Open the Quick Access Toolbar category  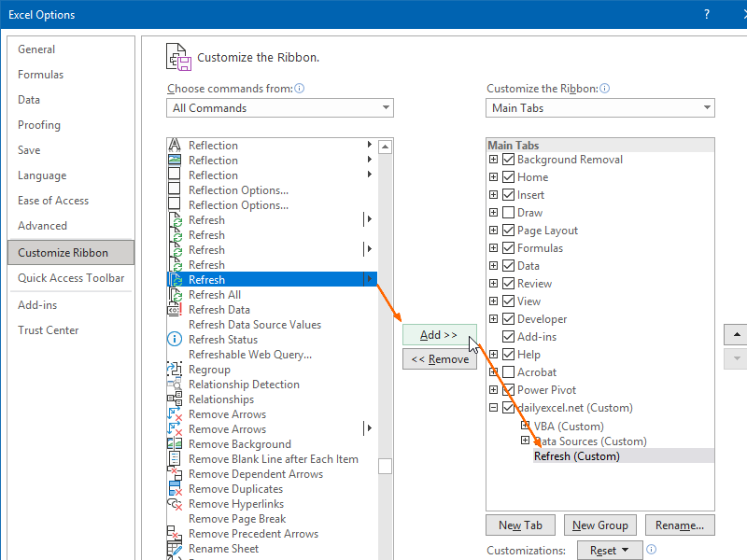coord(71,278)
